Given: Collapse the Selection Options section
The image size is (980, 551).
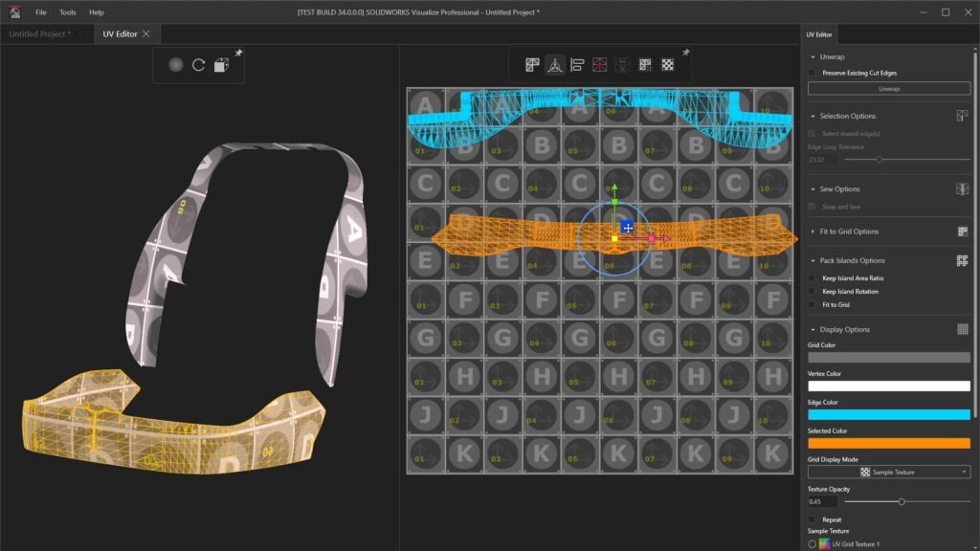Looking at the screenshot, I should [813, 116].
